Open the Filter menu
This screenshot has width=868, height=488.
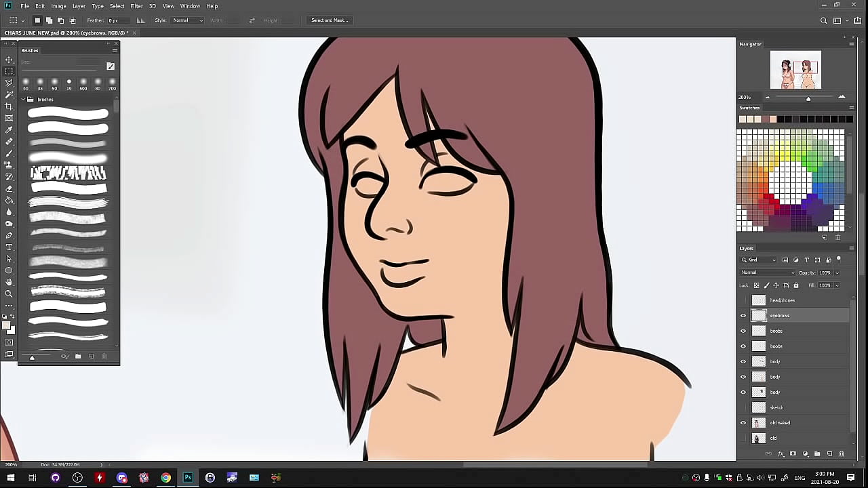136,6
